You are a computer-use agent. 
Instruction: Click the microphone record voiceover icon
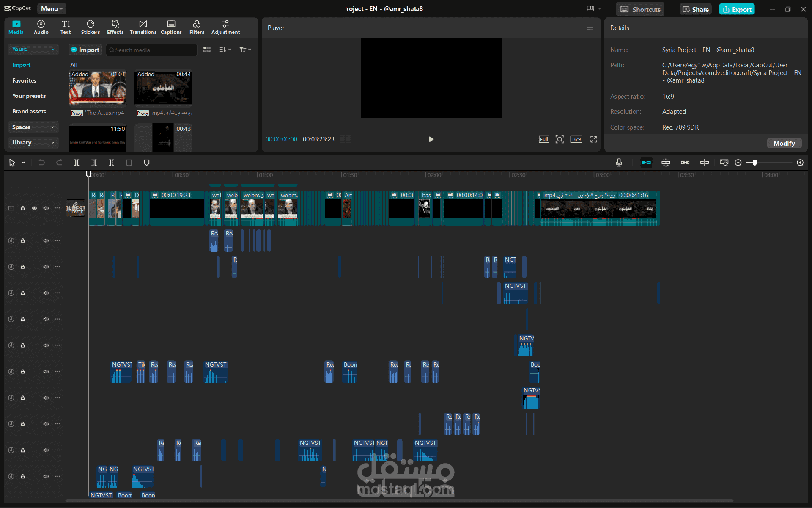pos(619,163)
